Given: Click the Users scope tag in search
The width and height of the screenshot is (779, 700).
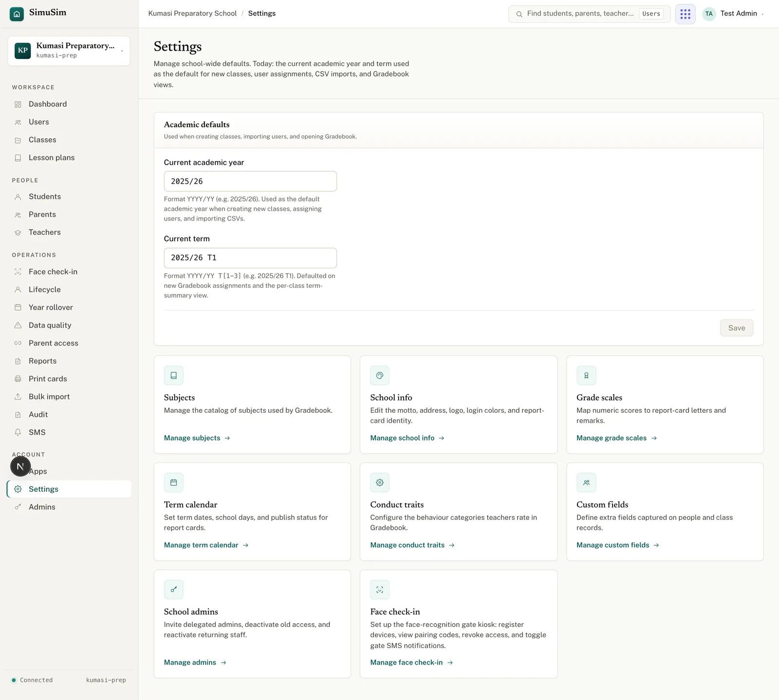Looking at the screenshot, I should 651,14.
